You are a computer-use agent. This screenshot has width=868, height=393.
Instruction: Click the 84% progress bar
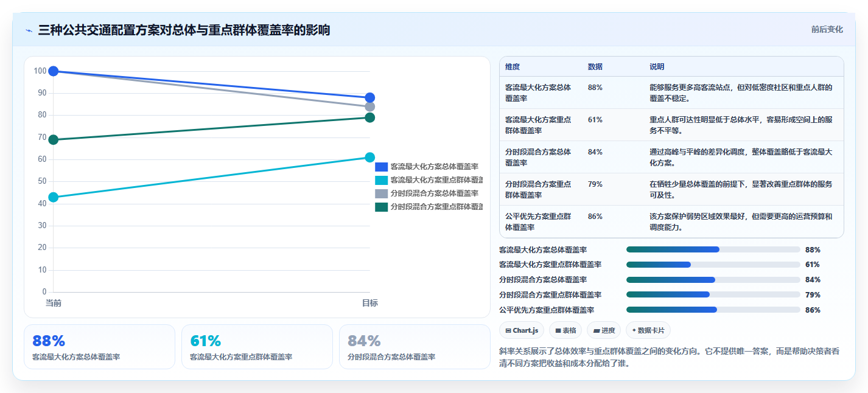(x=713, y=280)
